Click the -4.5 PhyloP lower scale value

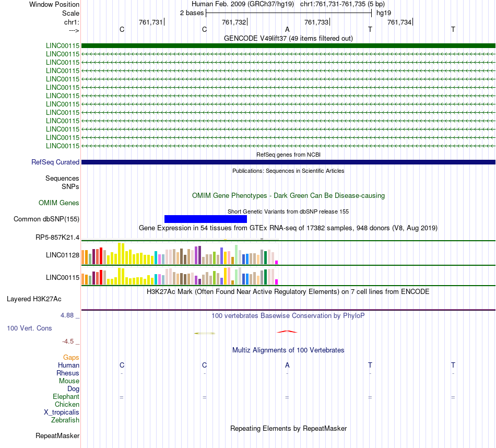[68, 341]
